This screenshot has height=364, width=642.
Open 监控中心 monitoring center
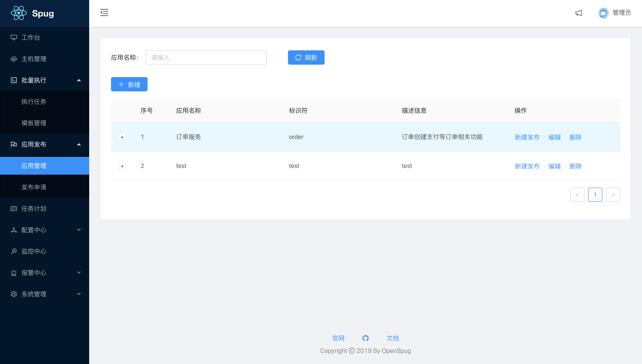click(34, 251)
